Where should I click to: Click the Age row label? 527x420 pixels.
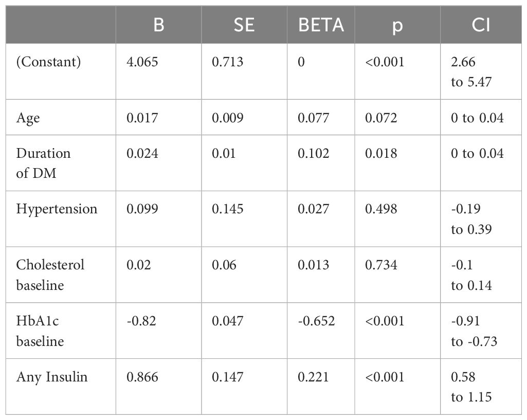[x=28, y=118]
